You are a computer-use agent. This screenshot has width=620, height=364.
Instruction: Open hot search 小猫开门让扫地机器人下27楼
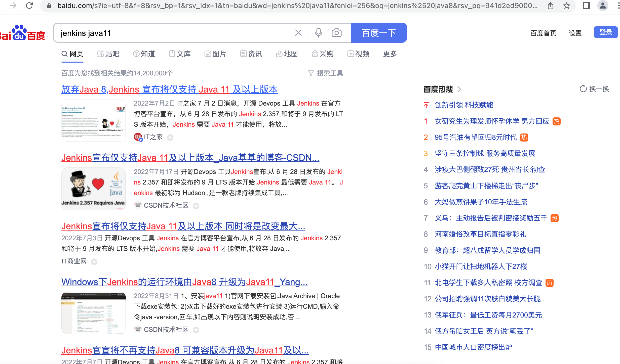coord(481,267)
